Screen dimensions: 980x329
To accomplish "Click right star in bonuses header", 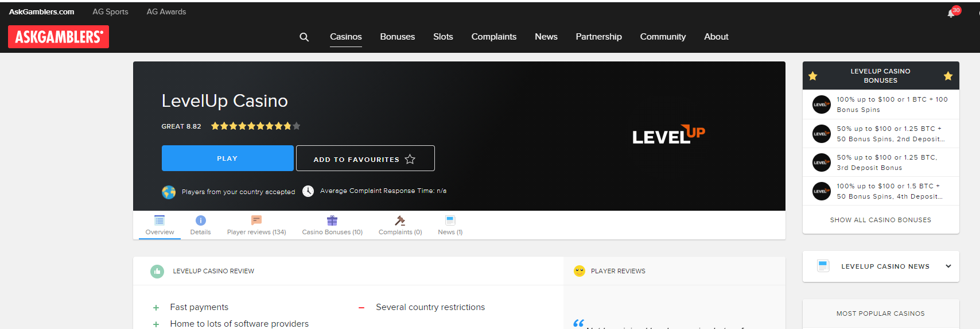I will click(x=948, y=76).
